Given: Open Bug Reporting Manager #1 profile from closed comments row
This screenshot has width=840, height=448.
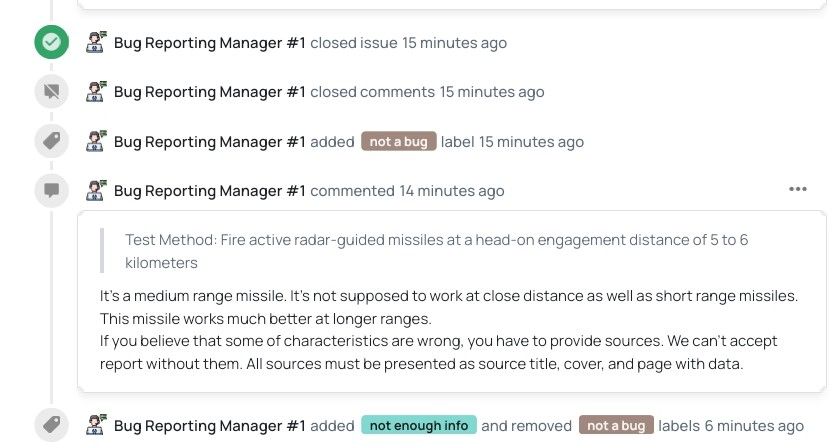Looking at the screenshot, I should pyautogui.click(x=210, y=92).
